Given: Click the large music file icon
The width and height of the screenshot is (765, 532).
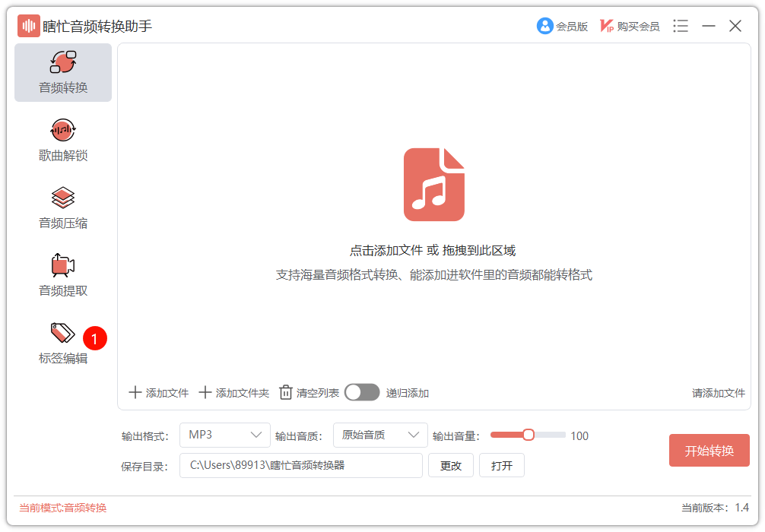Looking at the screenshot, I should click(x=434, y=185).
